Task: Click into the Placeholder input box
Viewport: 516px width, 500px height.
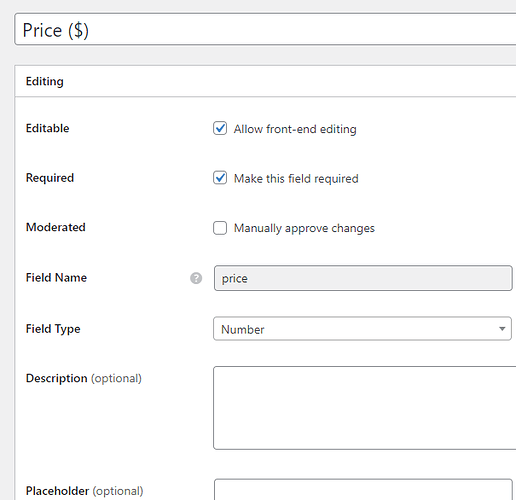Action: tap(363, 489)
